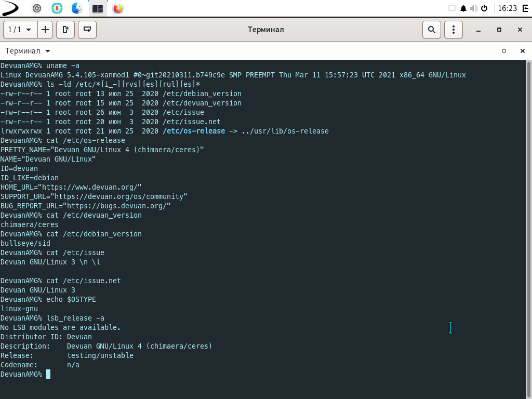The width and height of the screenshot is (532, 399).
Task: Open the 16:23 clock calendar
Action: (507, 8)
